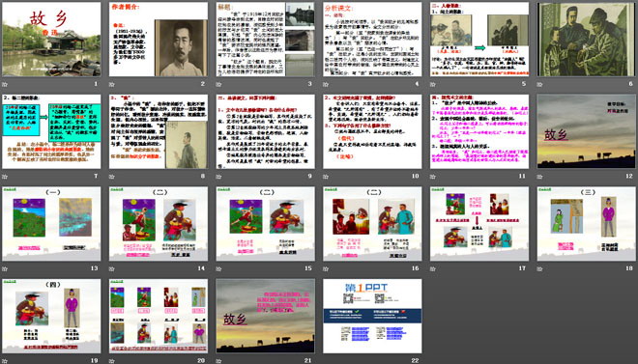Viewport: 638px width, 364px height.
Task: Click the slide number 6 label
Action: pos(630,84)
